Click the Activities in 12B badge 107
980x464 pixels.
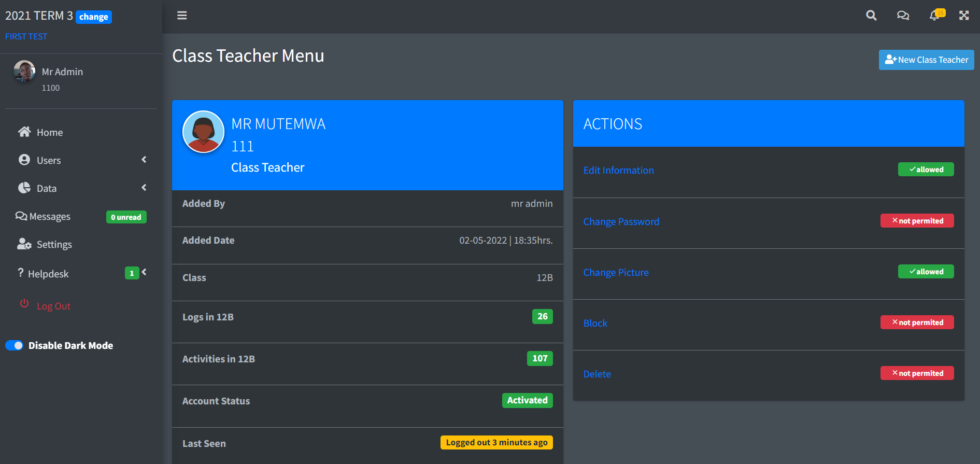coord(539,358)
